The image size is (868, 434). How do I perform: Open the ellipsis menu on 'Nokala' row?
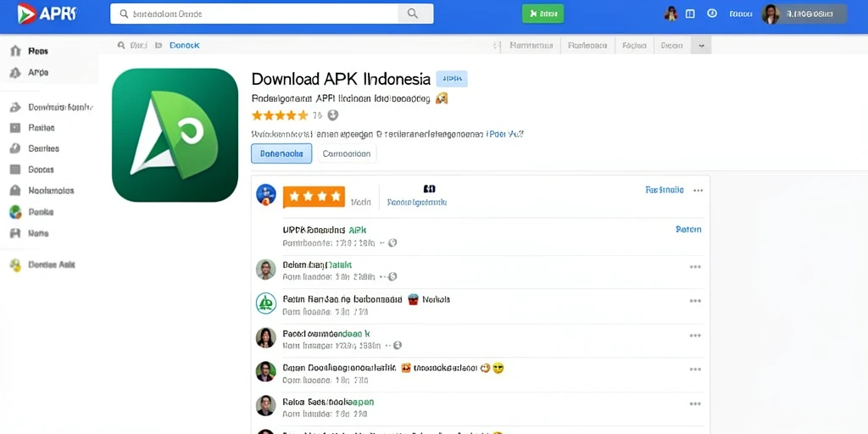point(695,301)
